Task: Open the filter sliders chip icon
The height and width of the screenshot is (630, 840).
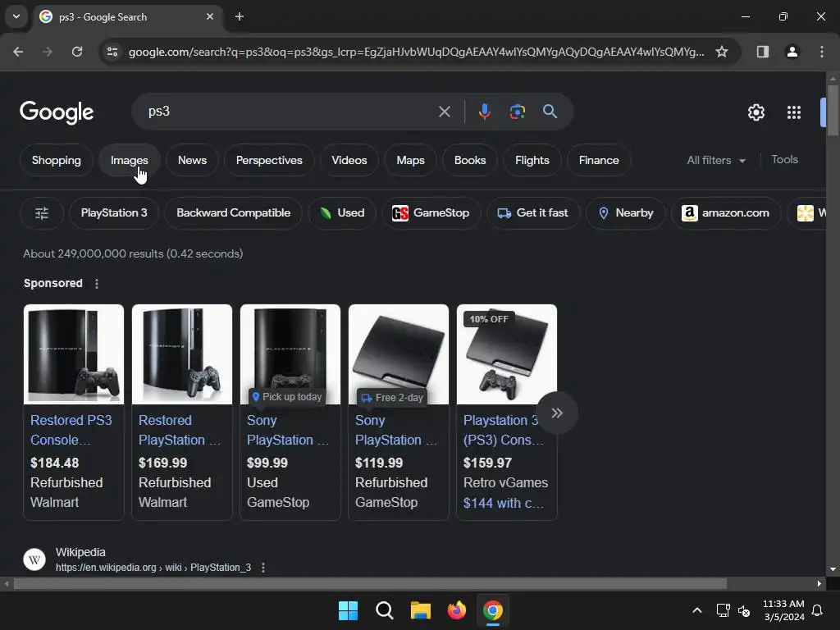Action: [x=42, y=213]
